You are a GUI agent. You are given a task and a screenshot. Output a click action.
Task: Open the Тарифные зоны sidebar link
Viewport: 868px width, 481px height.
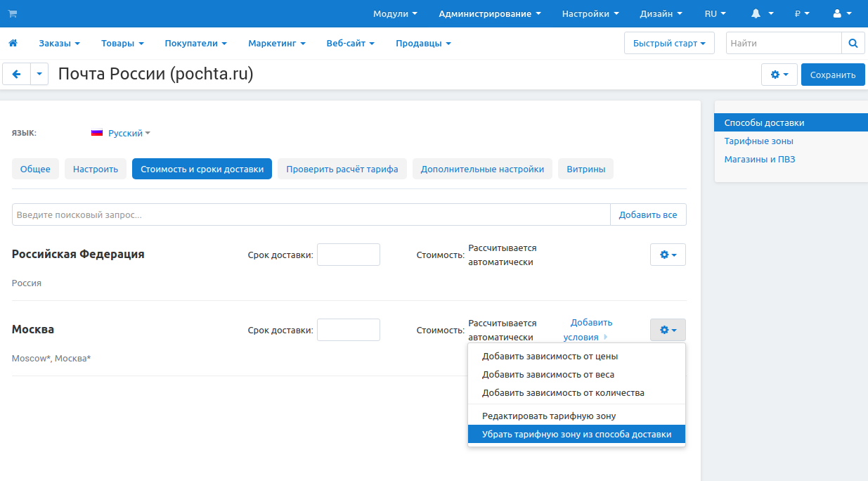click(x=758, y=141)
